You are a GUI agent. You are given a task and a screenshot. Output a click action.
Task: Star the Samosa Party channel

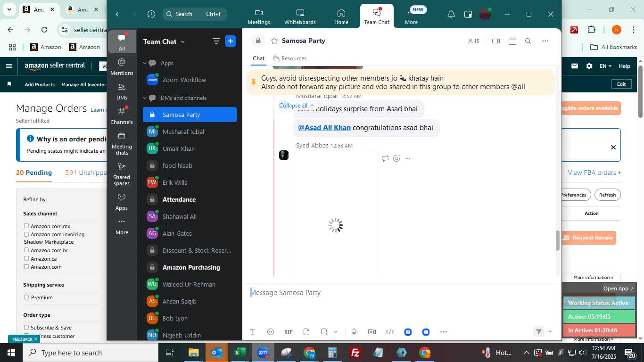pos(274,41)
